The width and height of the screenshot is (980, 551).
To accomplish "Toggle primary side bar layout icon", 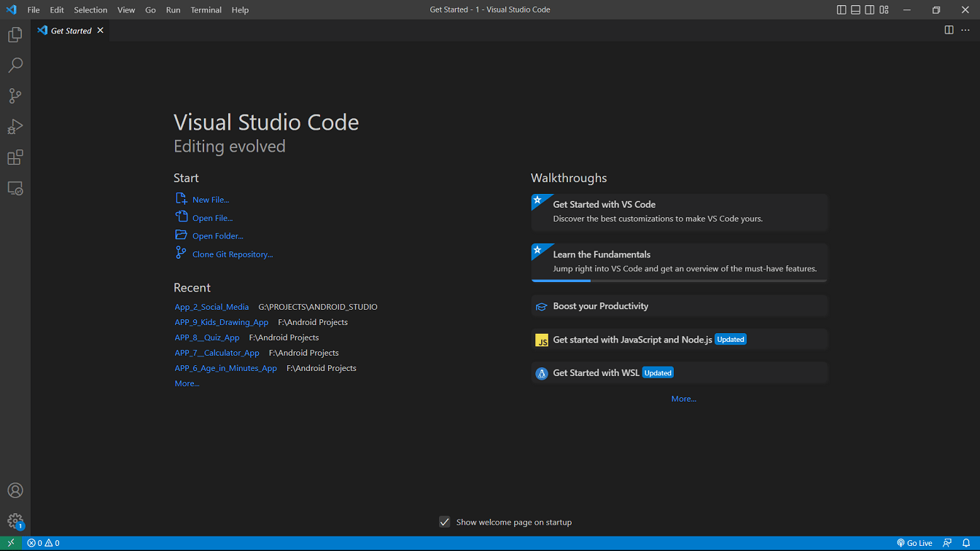I will click(841, 10).
